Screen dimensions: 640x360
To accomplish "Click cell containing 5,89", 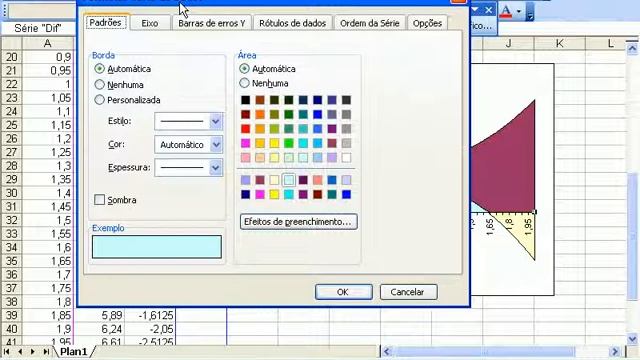I will (x=99, y=316).
